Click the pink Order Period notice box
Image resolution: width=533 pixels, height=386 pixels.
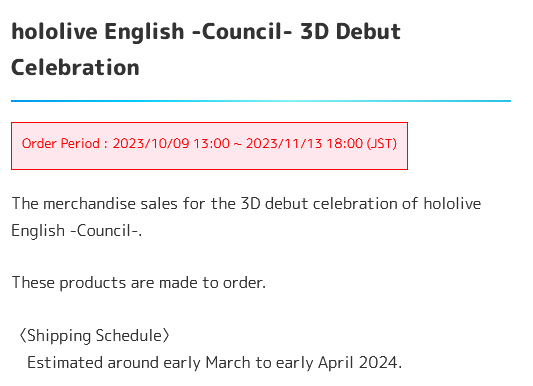coord(209,146)
